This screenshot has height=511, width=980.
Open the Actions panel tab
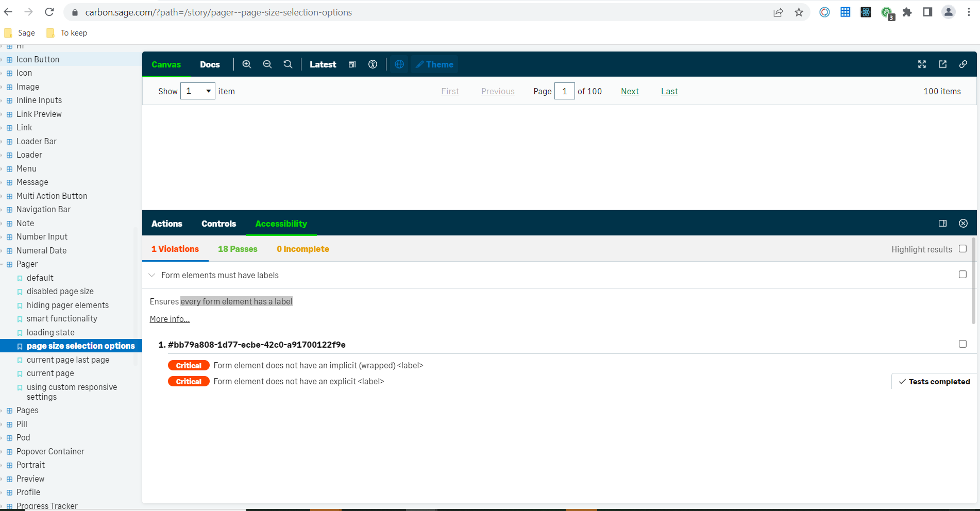(x=167, y=224)
